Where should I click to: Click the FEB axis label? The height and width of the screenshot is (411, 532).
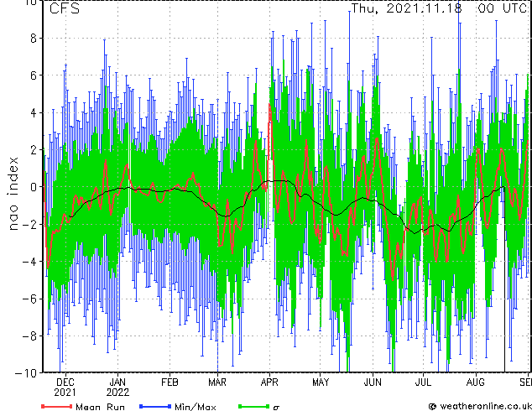click(x=170, y=382)
